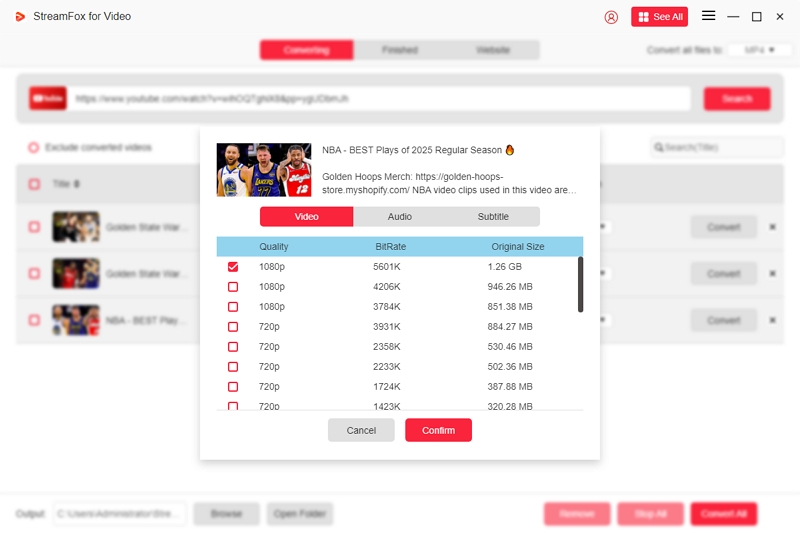Screen dimensions: 800x533
Task: Select all with the Title header checkbox
Action: click(x=34, y=184)
